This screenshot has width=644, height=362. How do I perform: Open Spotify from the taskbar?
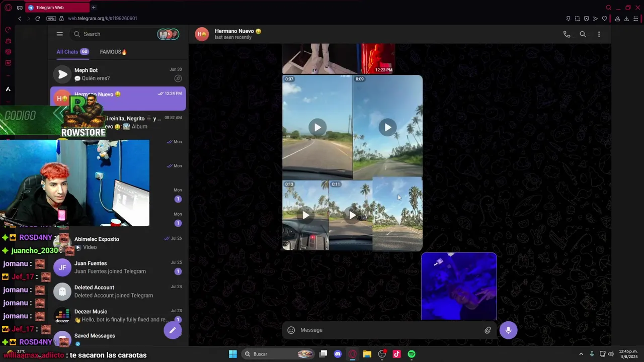coord(412,354)
